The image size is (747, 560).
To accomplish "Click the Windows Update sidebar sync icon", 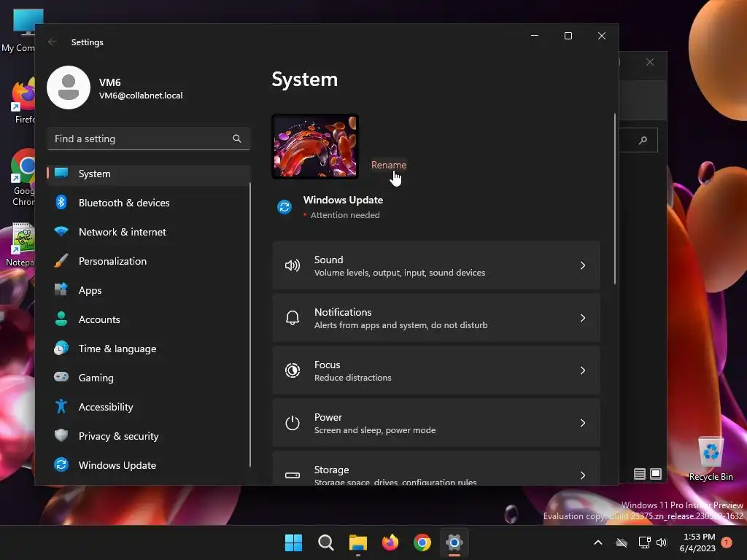I will point(61,464).
